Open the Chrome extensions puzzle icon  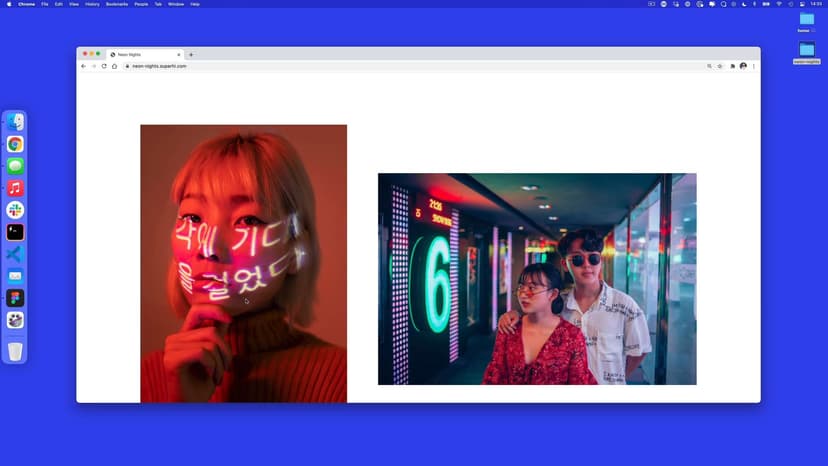[732, 66]
